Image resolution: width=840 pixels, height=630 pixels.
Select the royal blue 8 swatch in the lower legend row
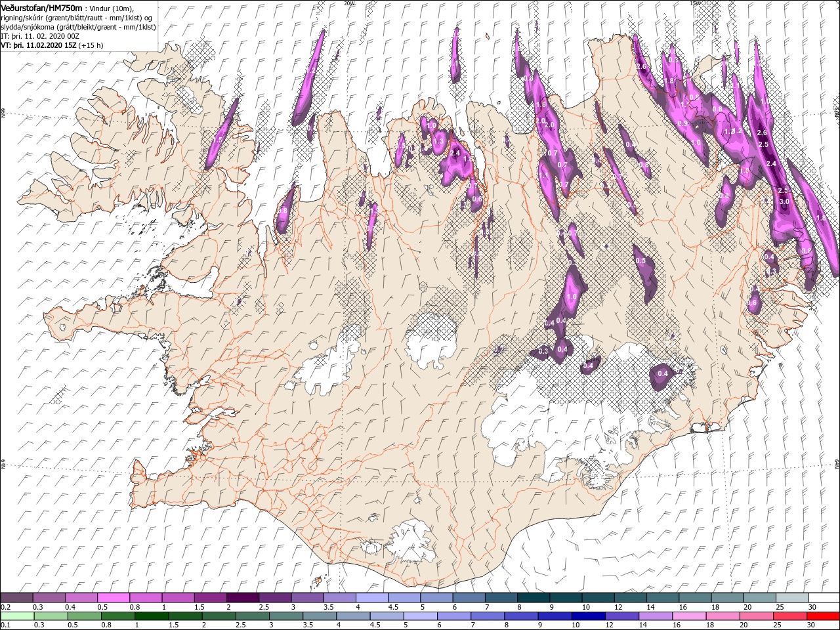[x=521, y=616]
